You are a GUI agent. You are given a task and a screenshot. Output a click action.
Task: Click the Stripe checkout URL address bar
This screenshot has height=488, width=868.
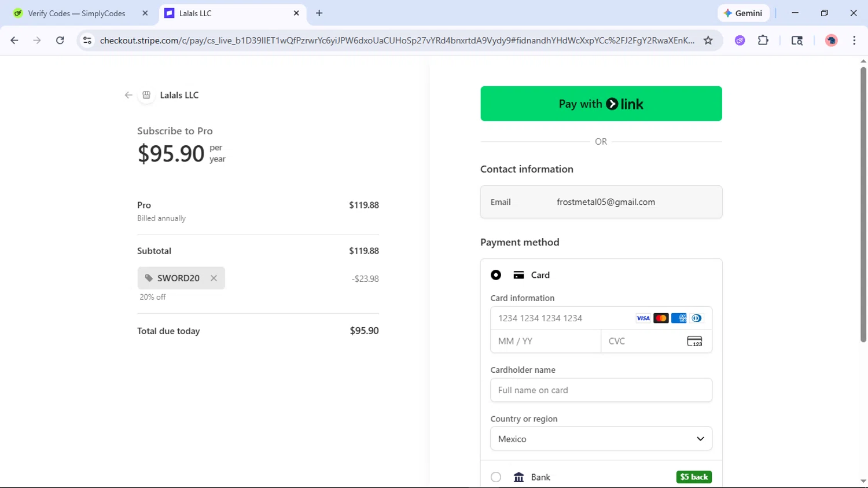point(397,41)
